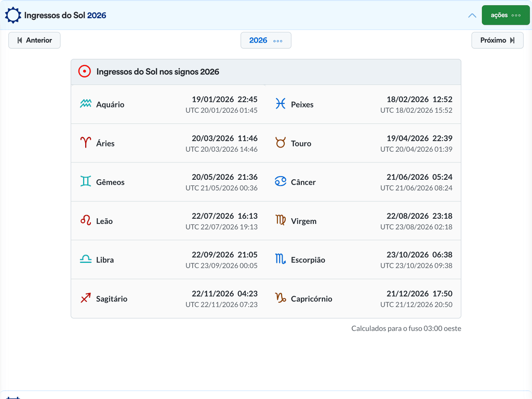Click the Gêmeos sign name
This screenshot has width=532, height=399.
pos(110,182)
